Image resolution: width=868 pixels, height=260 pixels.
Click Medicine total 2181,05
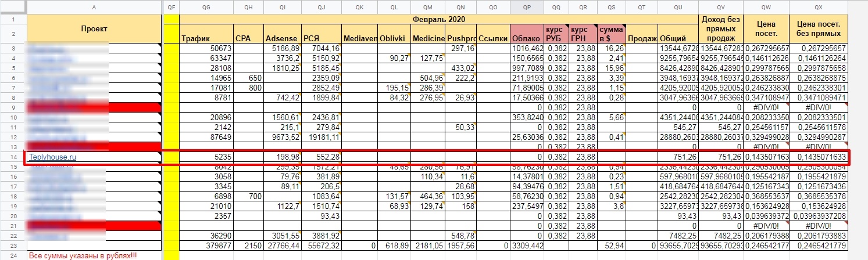point(428,245)
